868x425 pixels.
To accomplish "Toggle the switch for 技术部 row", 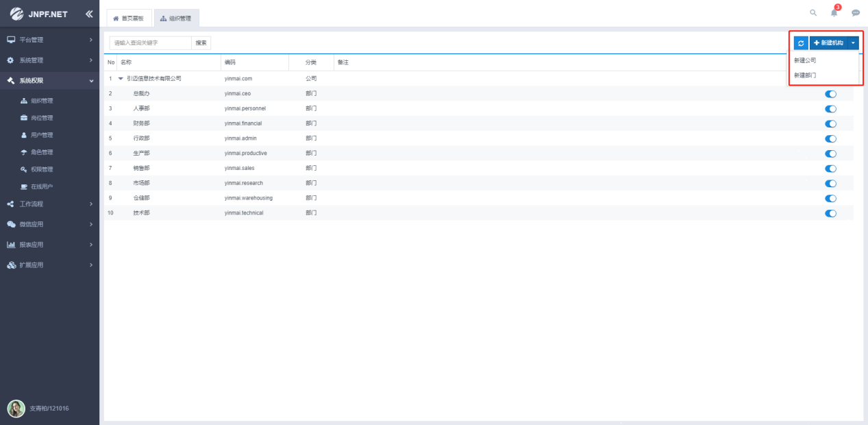I will coord(831,213).
